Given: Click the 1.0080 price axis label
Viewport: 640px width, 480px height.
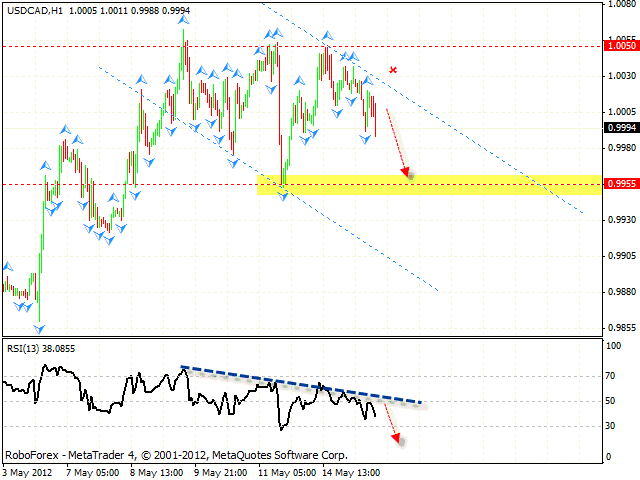Looking at the screenshot, I should coord(621,4).
